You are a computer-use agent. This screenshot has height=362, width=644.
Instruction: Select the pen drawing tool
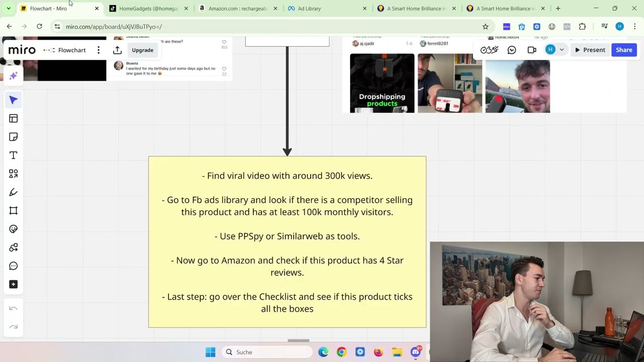pos(14,192)
